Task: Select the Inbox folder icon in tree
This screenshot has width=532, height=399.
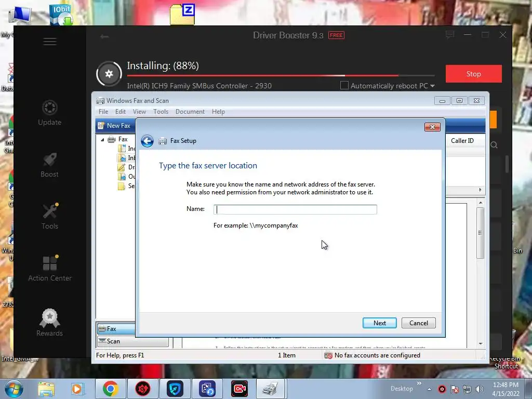Action: 122,158
